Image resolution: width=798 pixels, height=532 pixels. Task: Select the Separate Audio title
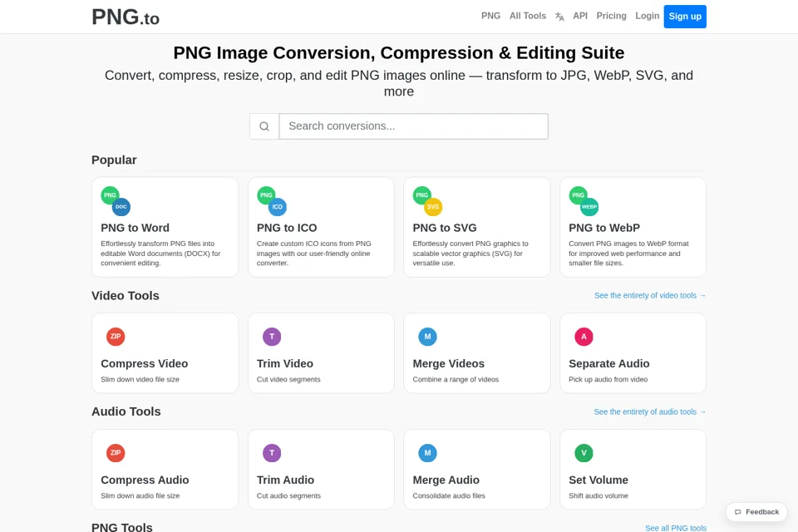pos(609,364)
